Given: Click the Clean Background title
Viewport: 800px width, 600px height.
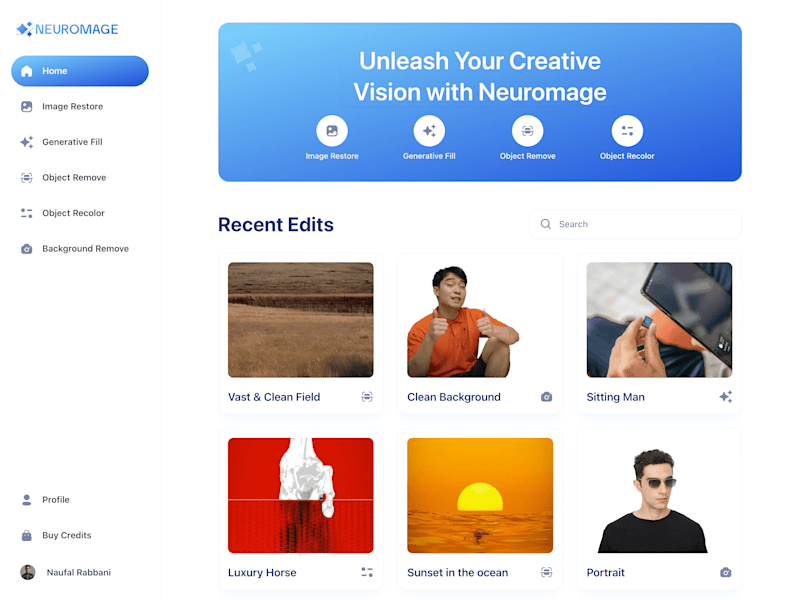Looking at the screenshot, I should click(454, 397).
